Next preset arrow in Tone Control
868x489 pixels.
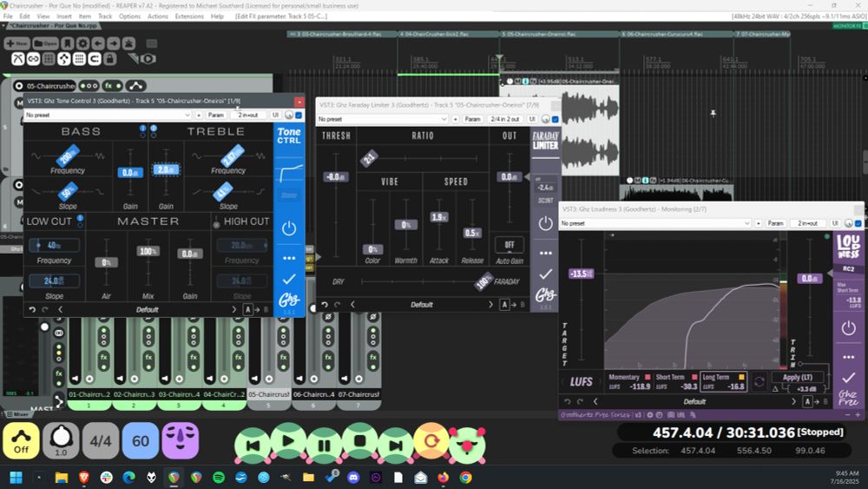coord(233,309)
